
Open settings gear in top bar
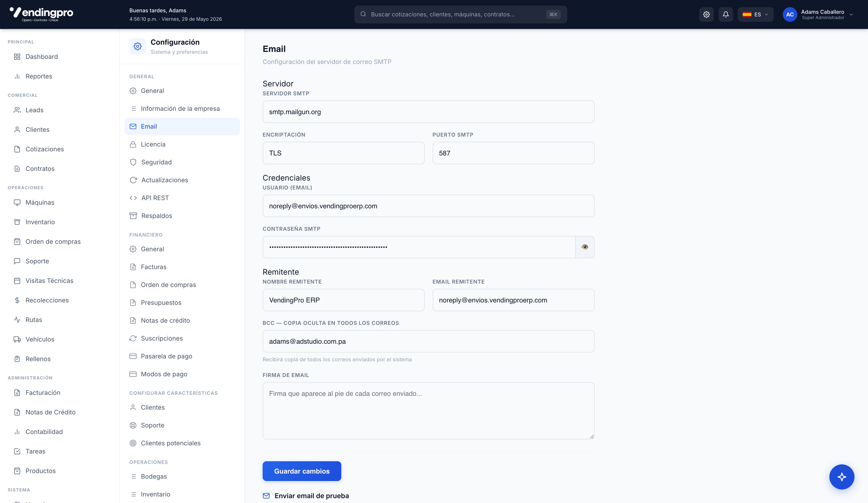(706, 14)
